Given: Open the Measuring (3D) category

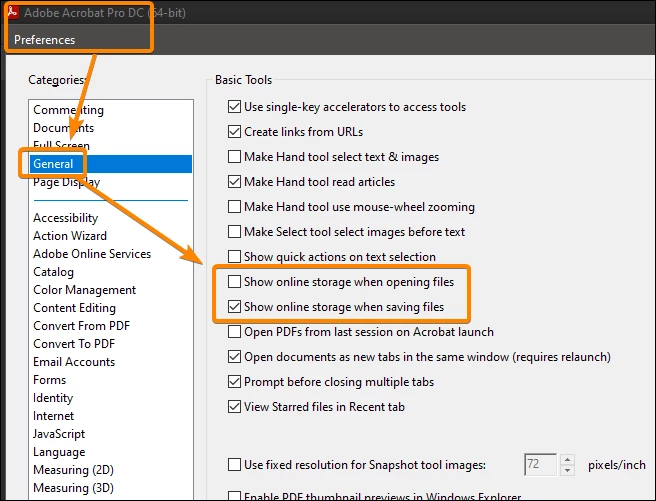Looking at the screenshot, I should point(74,488).
